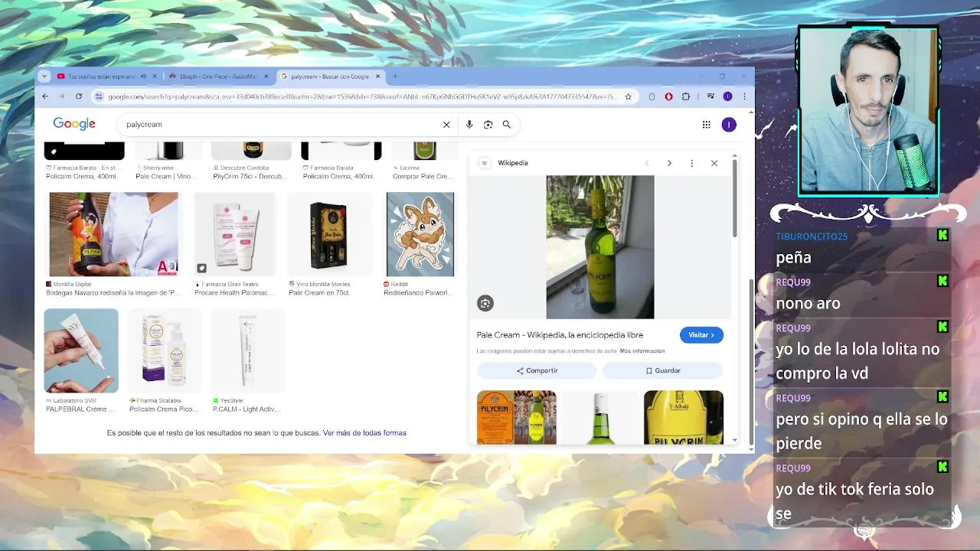980x551 pixels.
Task: Open the related yellow Pilycrim label thumbnail
Action: click(x=684, y=417)
